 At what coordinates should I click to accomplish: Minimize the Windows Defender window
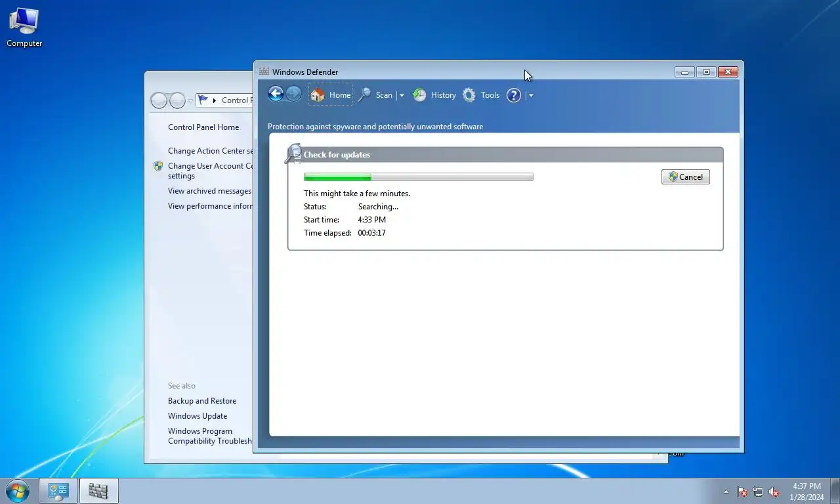pyautogui.click(x=684, y=72)
